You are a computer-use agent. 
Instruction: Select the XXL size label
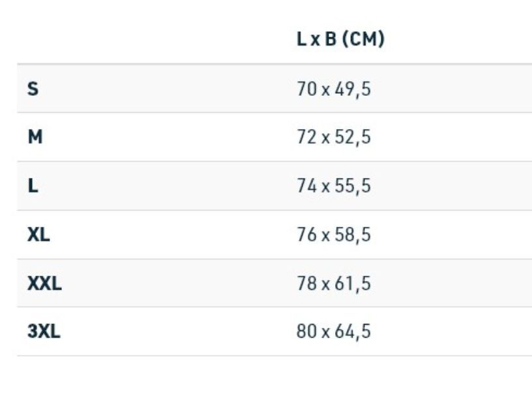[x=44, y=284]
